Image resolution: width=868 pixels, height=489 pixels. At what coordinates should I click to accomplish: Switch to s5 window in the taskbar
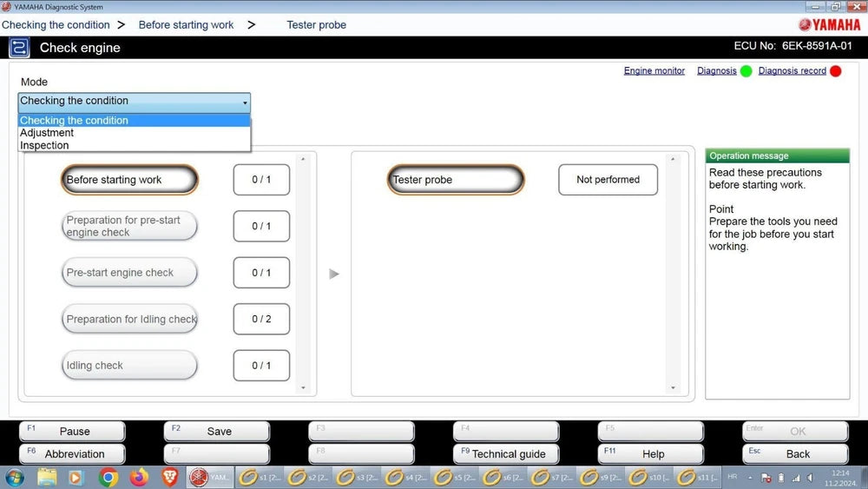pyautogui.click(x=453, y=478)
